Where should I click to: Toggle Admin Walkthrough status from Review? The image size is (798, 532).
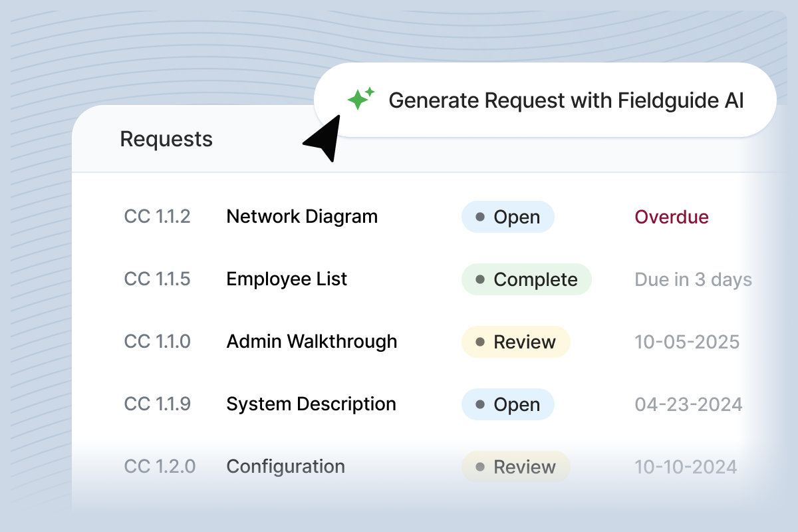(515, 342)
